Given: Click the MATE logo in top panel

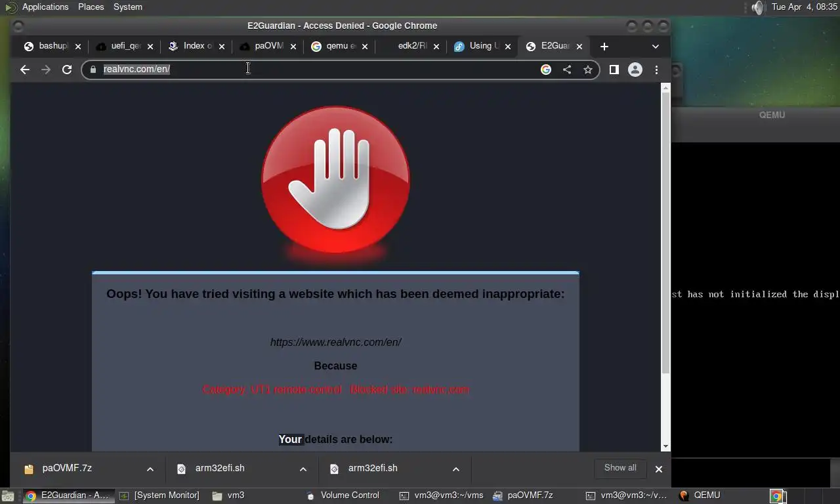Looking at the screenshot, I should (10, 7).
